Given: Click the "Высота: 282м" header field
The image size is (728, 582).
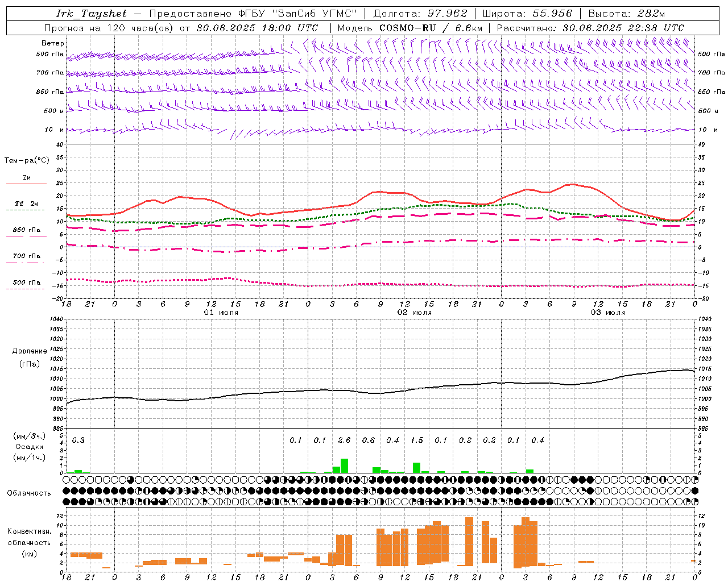Looking at the screenshot, I should click(x=627, y=14).
